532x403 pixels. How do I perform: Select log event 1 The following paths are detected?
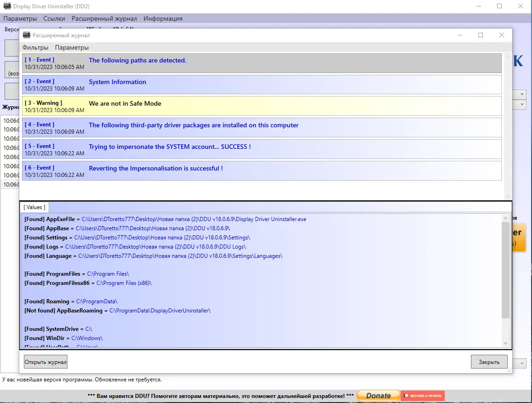pos(262,63)
